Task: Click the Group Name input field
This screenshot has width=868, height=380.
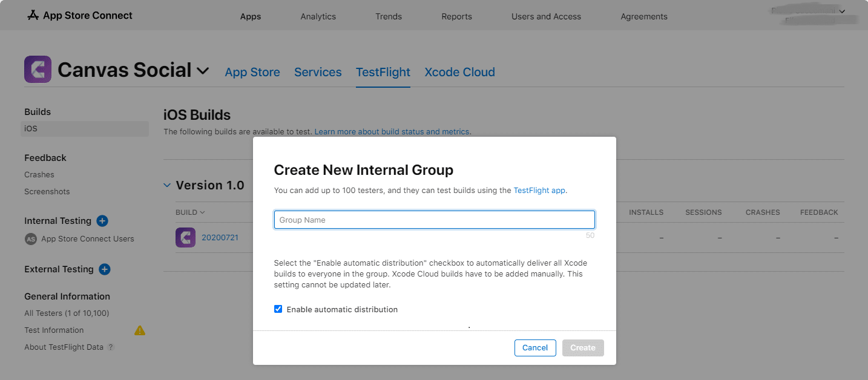Action: 434,219
